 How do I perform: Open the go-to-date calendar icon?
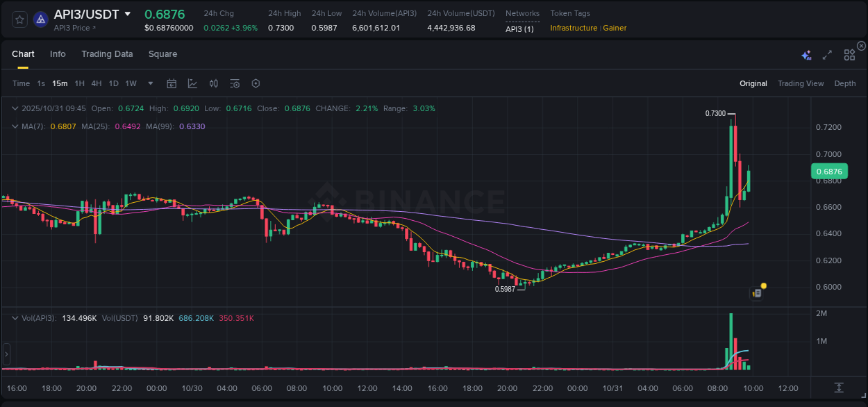(x=172, y=83)
